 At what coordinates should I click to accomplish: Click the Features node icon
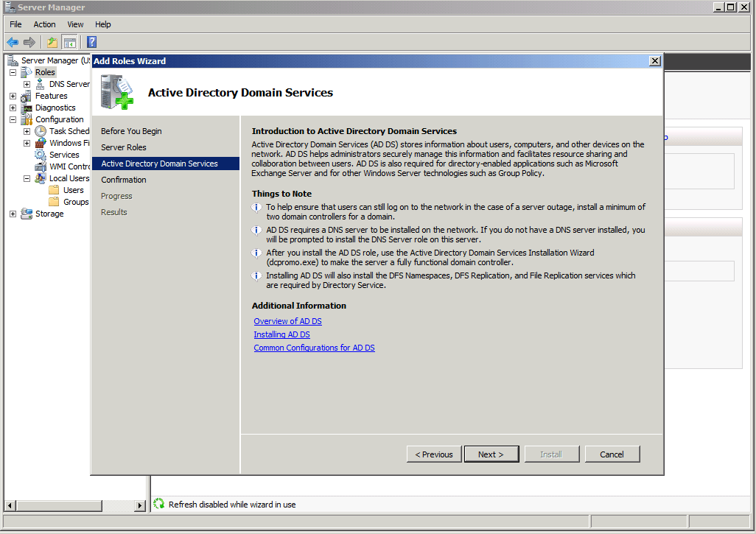click(27, 96)
